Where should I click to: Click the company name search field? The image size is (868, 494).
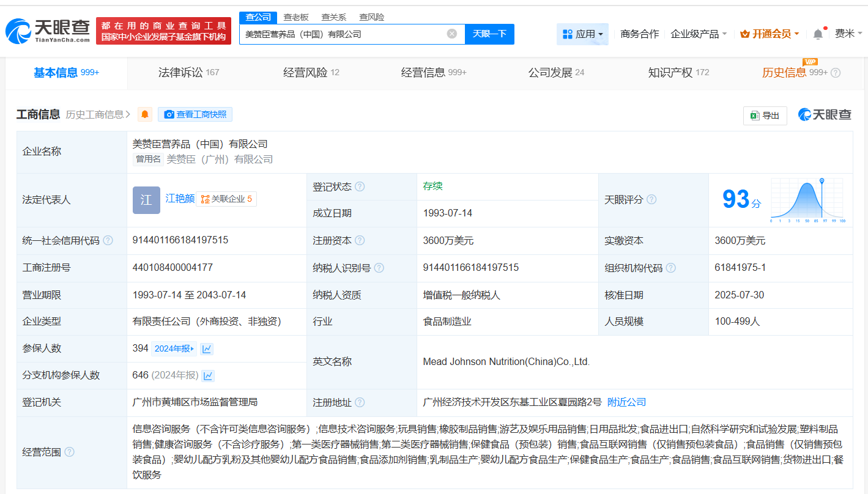point(343,34)
